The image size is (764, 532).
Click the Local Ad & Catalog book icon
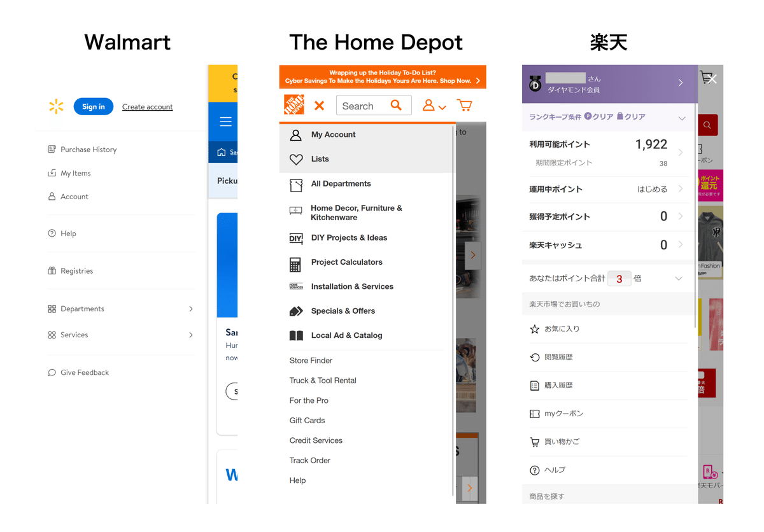tap(296, 335)
